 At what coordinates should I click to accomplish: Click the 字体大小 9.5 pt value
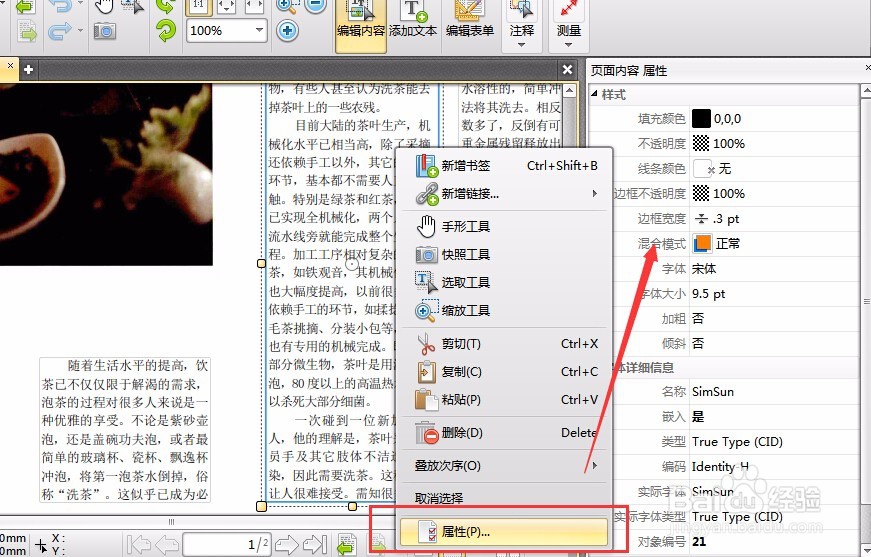click(x=709, y=294)
